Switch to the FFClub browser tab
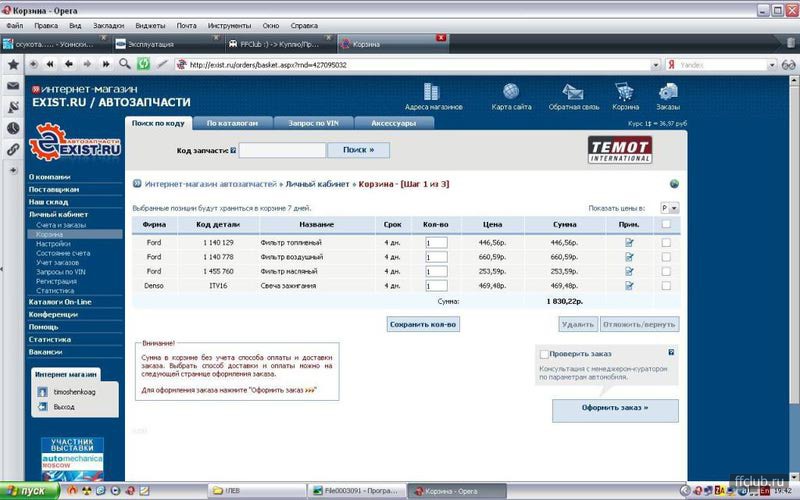The image size is (800, 500). click(281, 44)
